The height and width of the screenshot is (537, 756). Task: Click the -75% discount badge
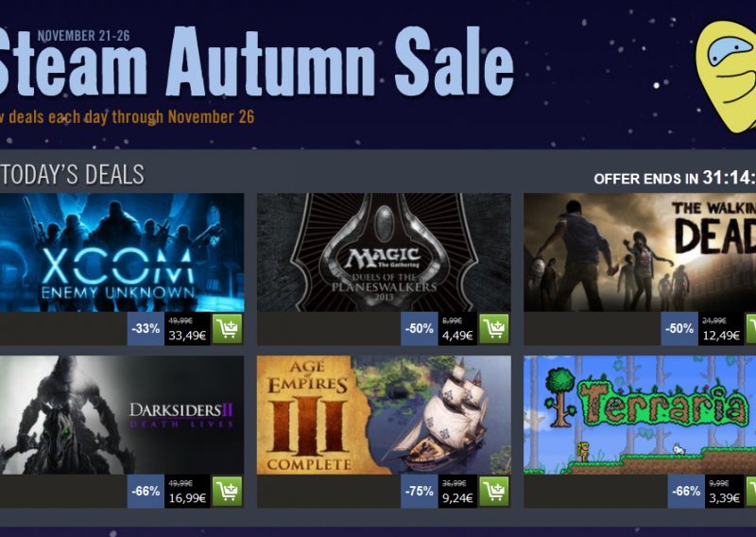point(419,492)
